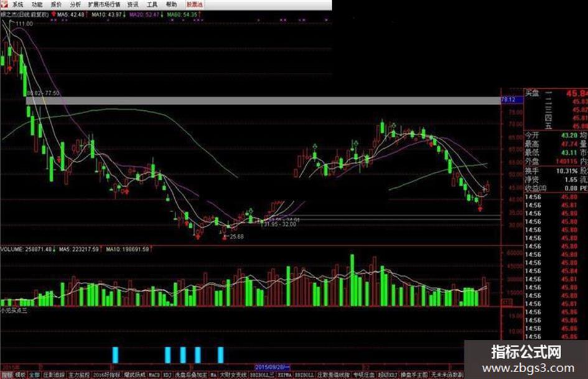588x379 pixels.
Task: Select the 洗盘后叠加王 indicator tab
Action: (x=191, y=375)
